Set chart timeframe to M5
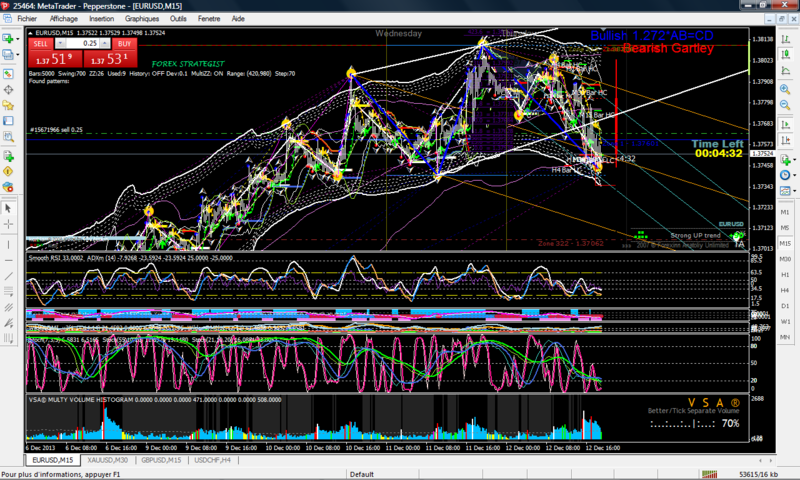Screen dimensions: 800x480 click(785, 228)
